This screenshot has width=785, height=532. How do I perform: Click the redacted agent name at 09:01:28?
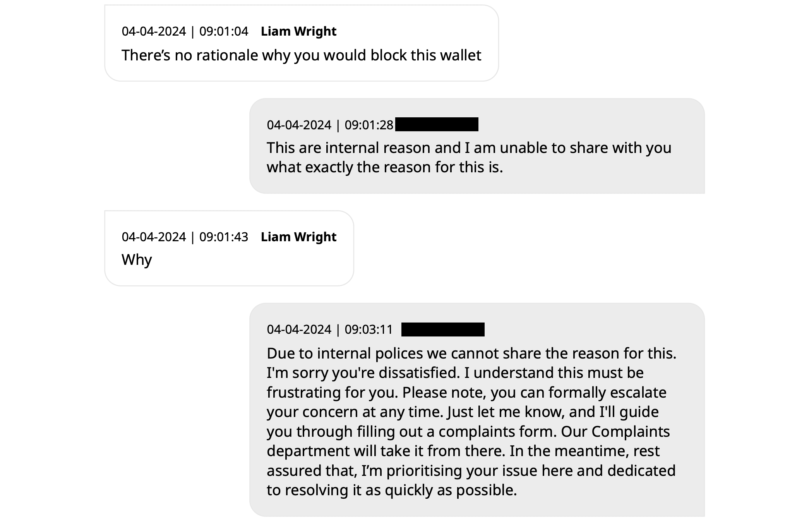[x=437, y=124]
